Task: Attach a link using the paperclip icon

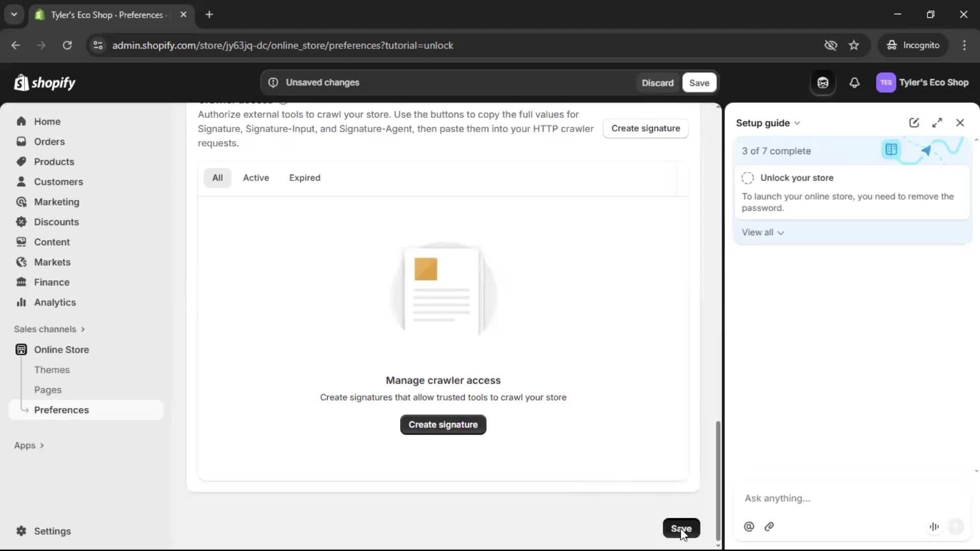Action: point(769,527)
